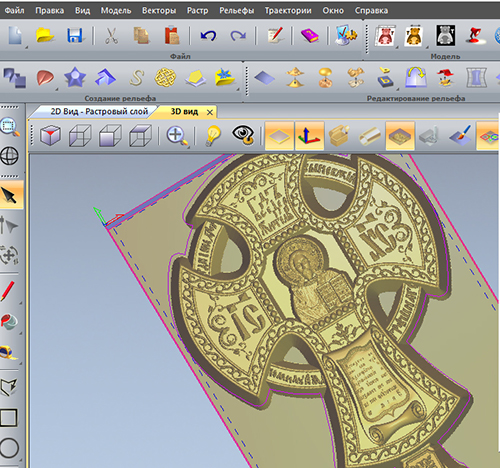Click the blue arch with yellow arrow icon

click(x=416, y=77)
